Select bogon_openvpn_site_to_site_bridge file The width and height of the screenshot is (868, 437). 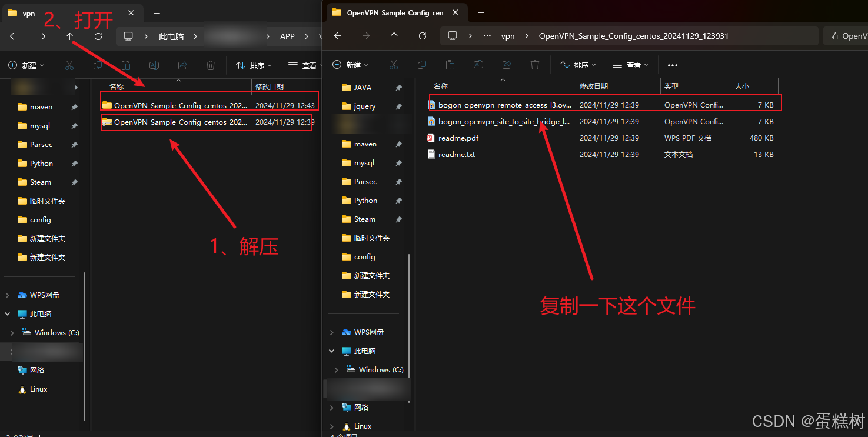[x=603, y=122]
